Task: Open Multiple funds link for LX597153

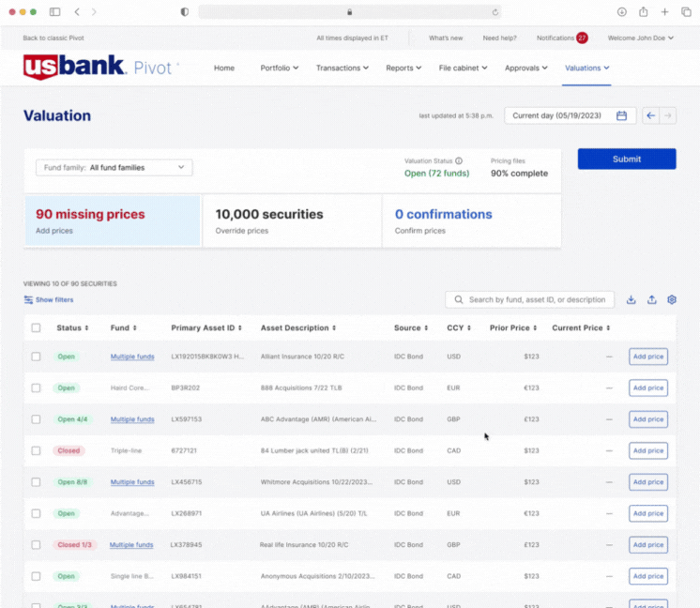Action: click(x=132, y=419)
